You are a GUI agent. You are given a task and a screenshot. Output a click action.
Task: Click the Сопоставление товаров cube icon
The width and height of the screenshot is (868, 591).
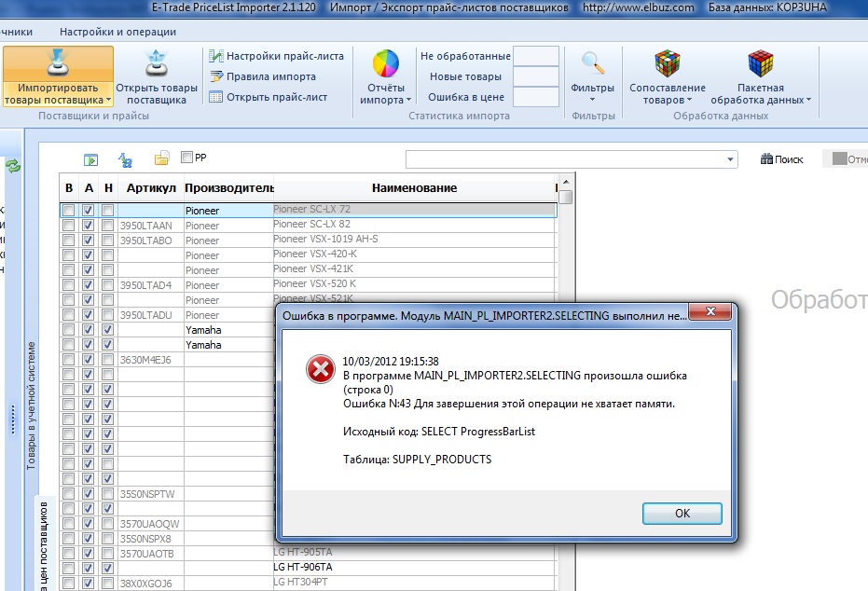[x=667, y=63]
